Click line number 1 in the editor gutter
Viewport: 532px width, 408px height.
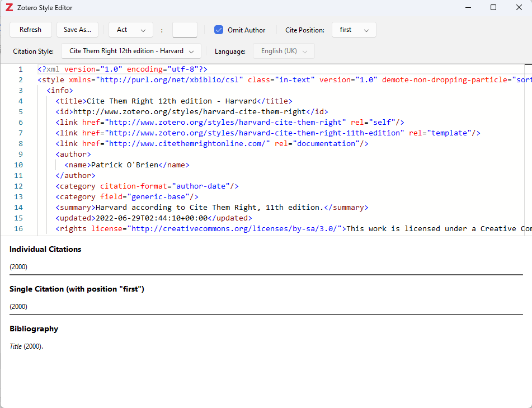pos(20,69)
